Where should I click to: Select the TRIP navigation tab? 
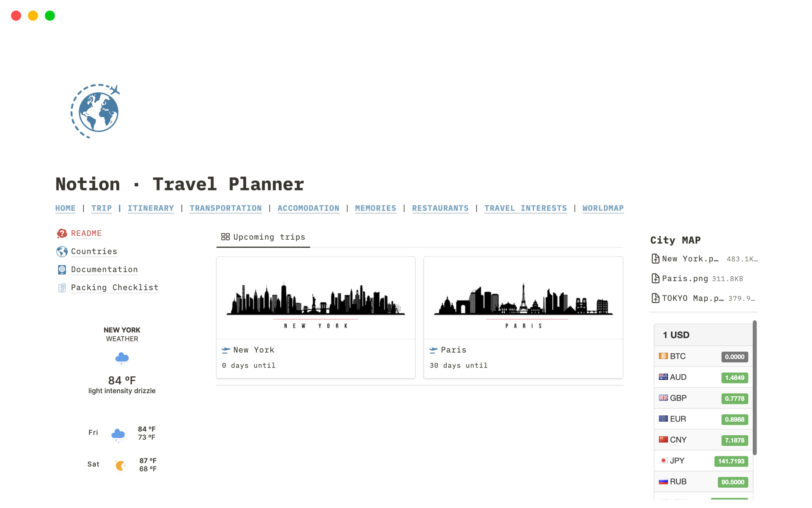click(x=101, y=208)
